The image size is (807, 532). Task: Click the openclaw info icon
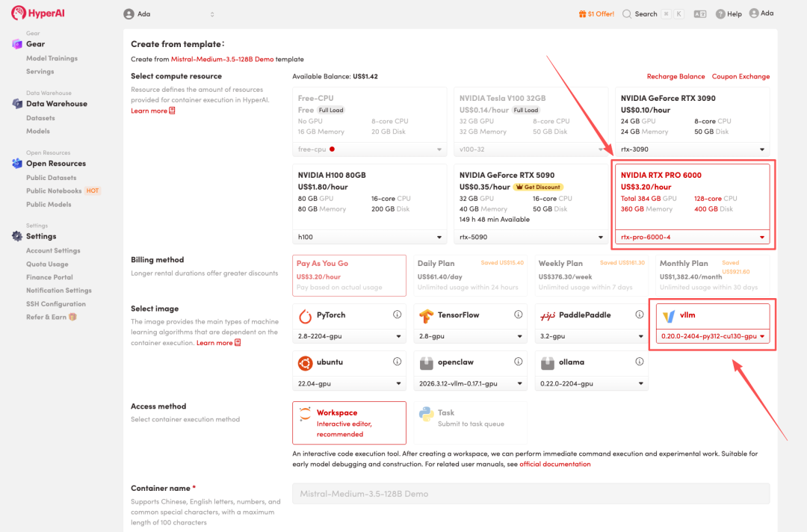coord(519,362)
